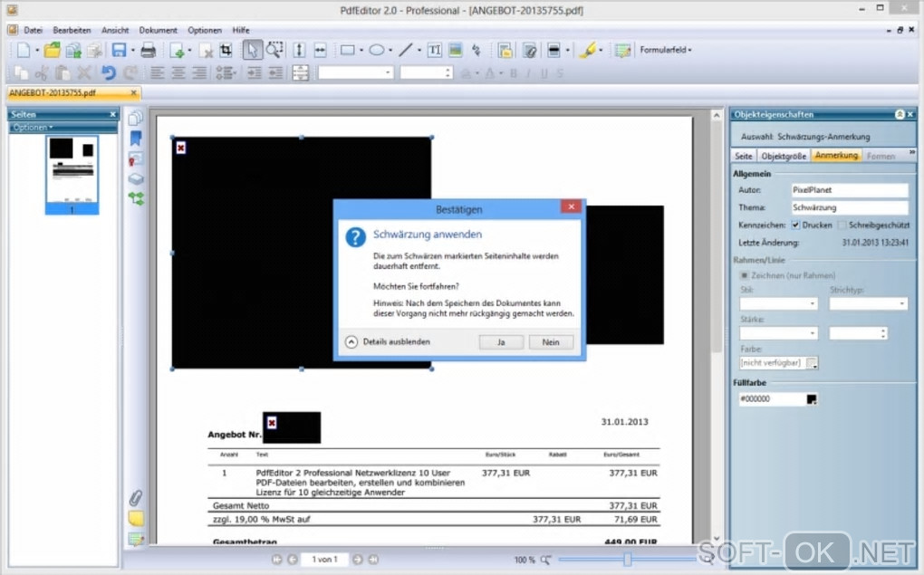Open the Ansicht menu

click(115, 30)
